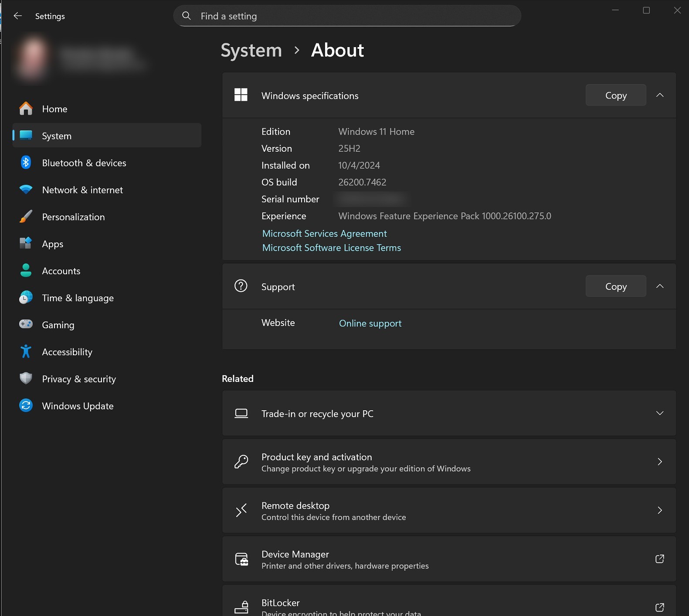
Task: Open BitLocker via its external-link icon
Action: [x=660, y=607]
